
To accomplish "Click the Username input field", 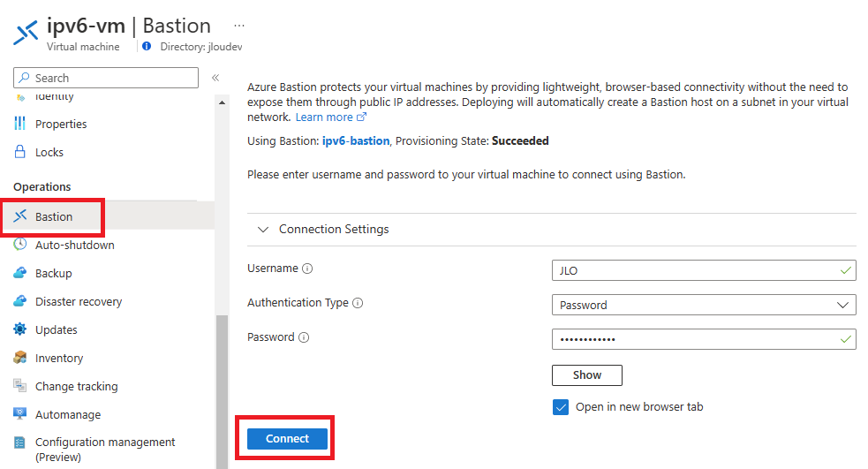I will 704,270.
